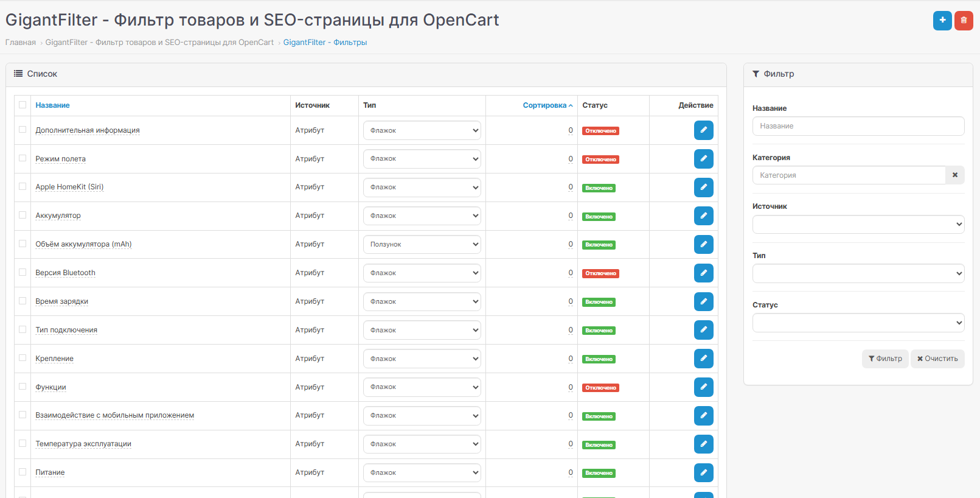Screen dimensions: 980x498
Task: Click sort value 0 of Время зарядки row
Action: (x=571, y=301)
